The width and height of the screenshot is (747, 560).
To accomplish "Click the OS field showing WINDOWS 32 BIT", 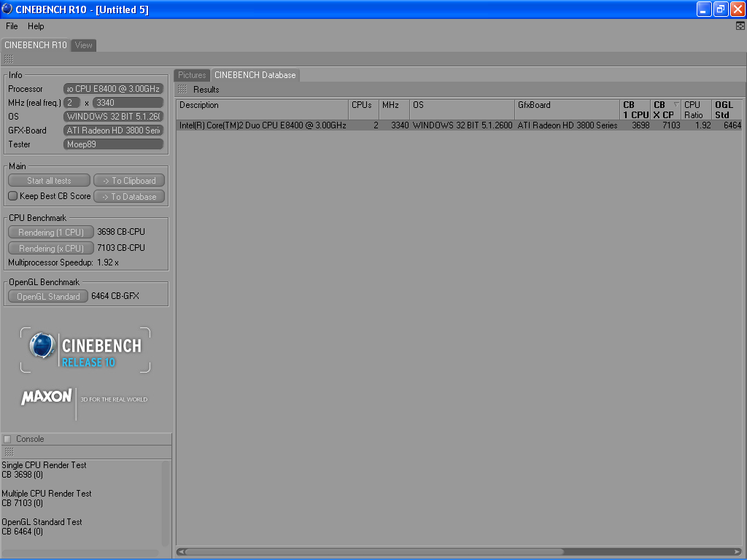I will tap(113, 117).
